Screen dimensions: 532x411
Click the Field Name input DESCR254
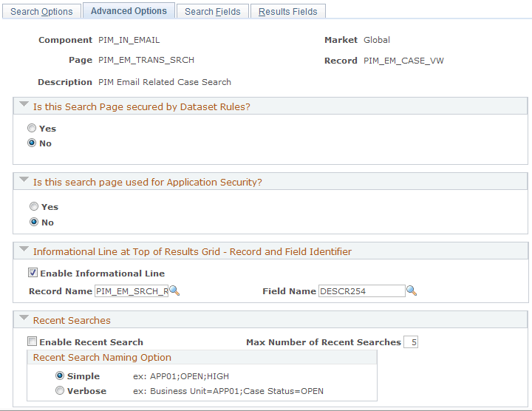[361, 291]
